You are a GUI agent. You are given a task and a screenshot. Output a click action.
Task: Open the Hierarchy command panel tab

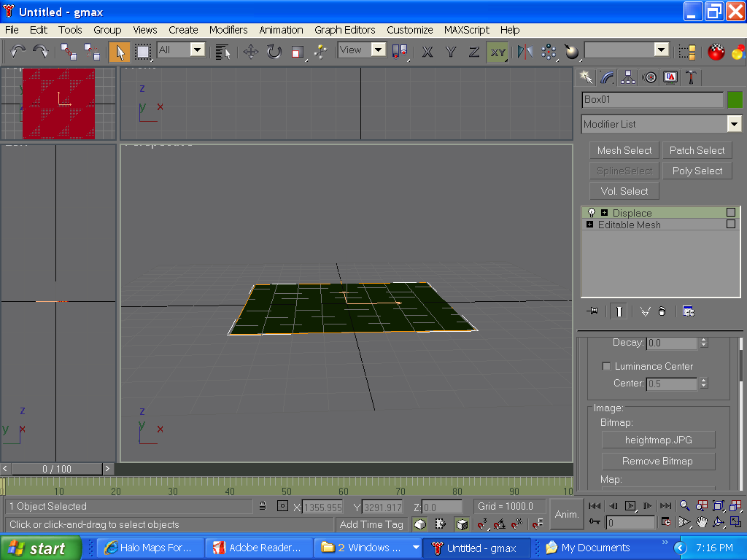coord(628,77)
